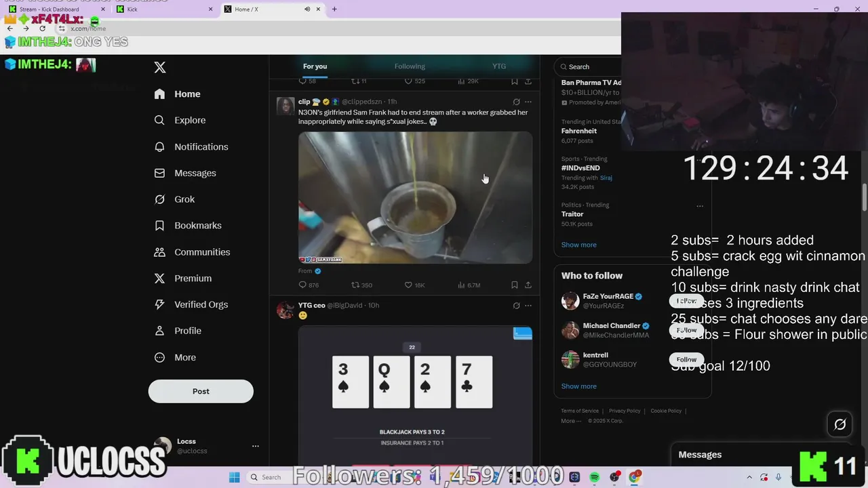The image size is (868, 488).
Task: Repost the clip post with 350 reposts
Action: 361,285
